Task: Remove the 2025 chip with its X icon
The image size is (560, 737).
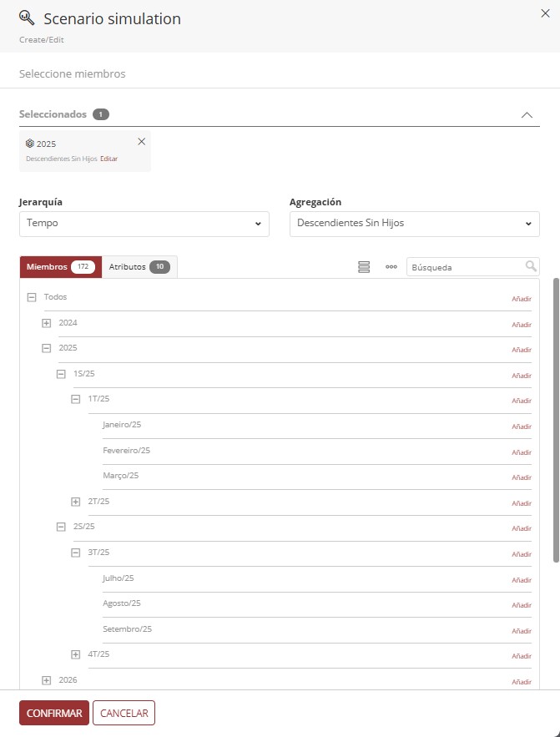Action: [x=142, y=141]
